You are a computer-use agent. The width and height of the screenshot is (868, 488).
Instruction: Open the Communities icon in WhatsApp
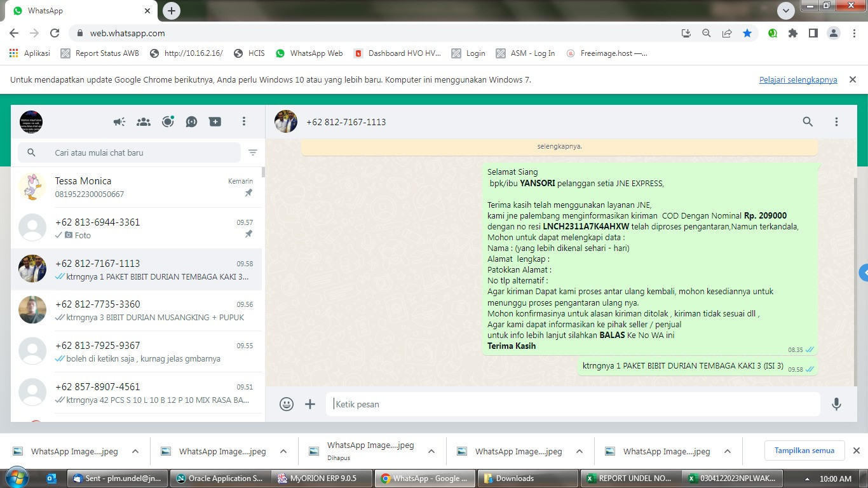(144, 122)
